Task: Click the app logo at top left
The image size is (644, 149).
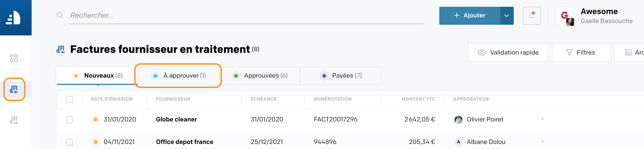Action: coord(13,18)
